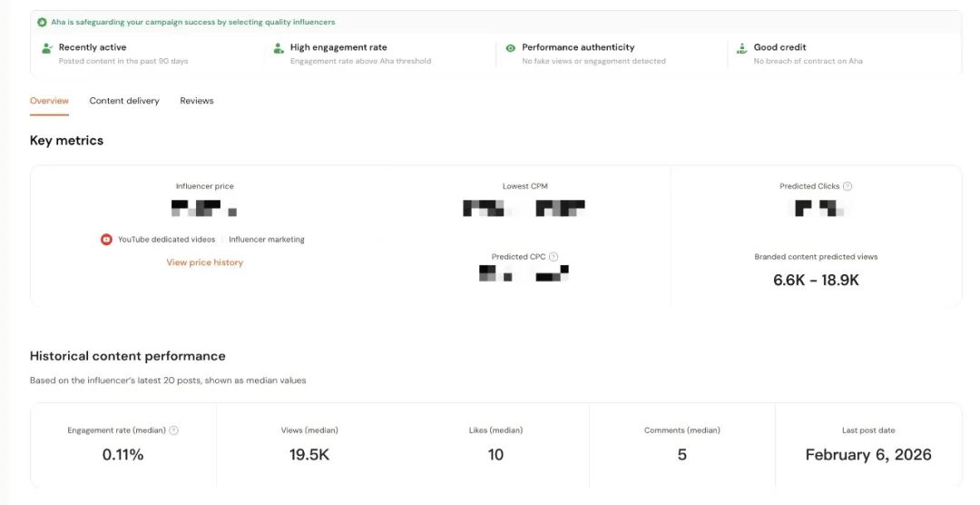The height and width of the screenshot is (505, 980).
Task: Click the red YouTube icon
Action: coord(106,240)
